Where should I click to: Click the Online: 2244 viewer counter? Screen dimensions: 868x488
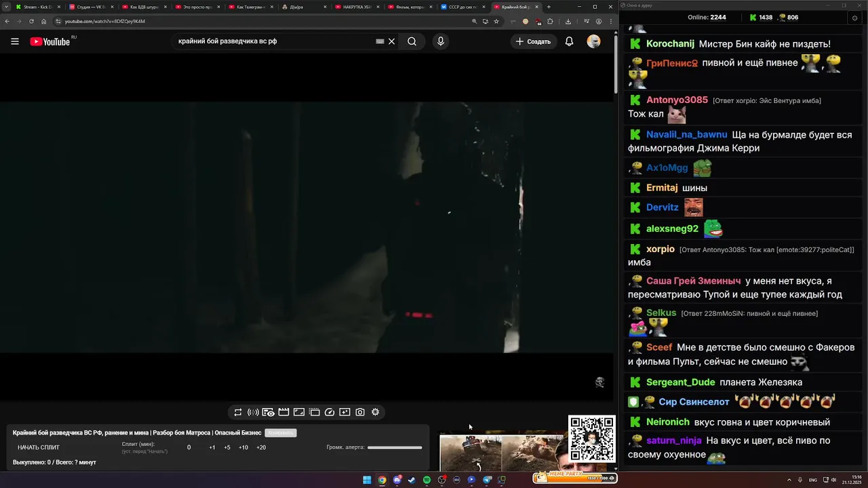tap(707, 18)
